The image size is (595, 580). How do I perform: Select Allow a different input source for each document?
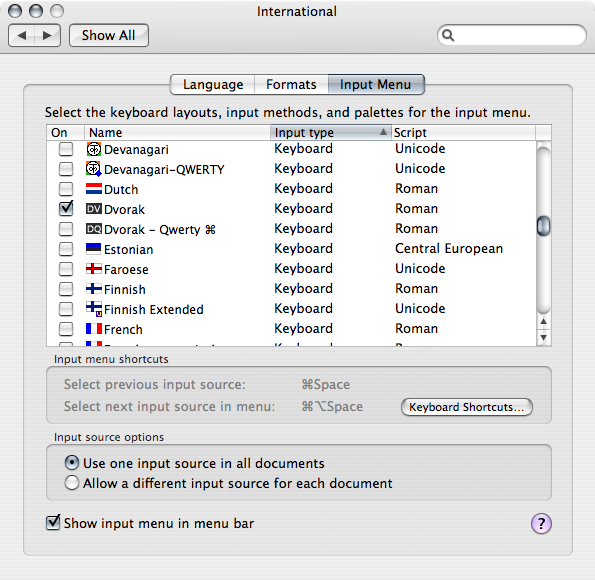coord(72,483)
